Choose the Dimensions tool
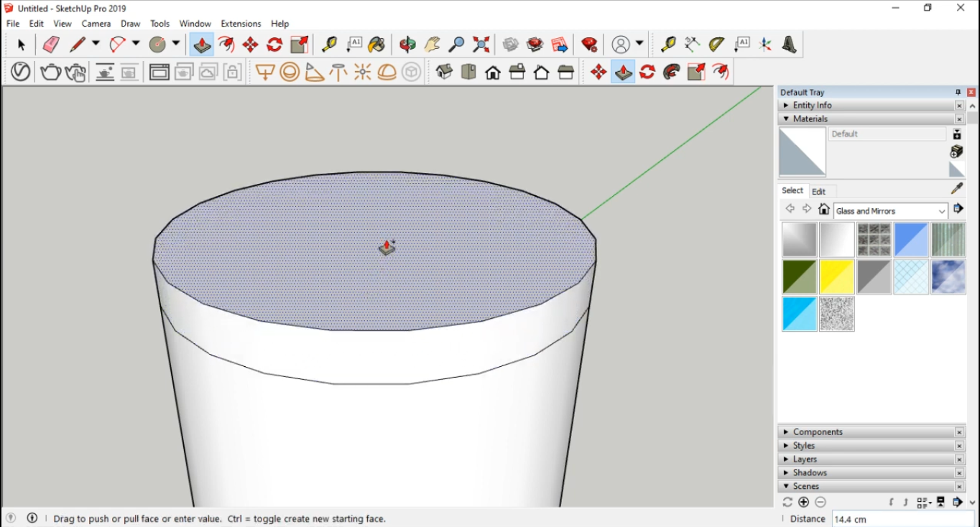 pyautogui.click(x=692, y=45)
